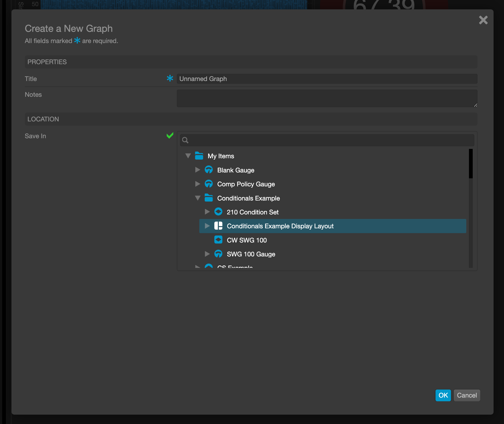Cancel the graph creation dialog
Screen dimensions: 504x424
pos(467,395)
